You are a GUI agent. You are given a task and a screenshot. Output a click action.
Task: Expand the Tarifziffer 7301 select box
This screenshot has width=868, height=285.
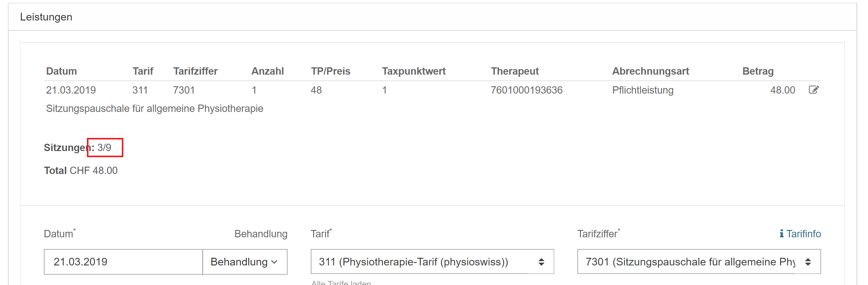tap(699, 262)
